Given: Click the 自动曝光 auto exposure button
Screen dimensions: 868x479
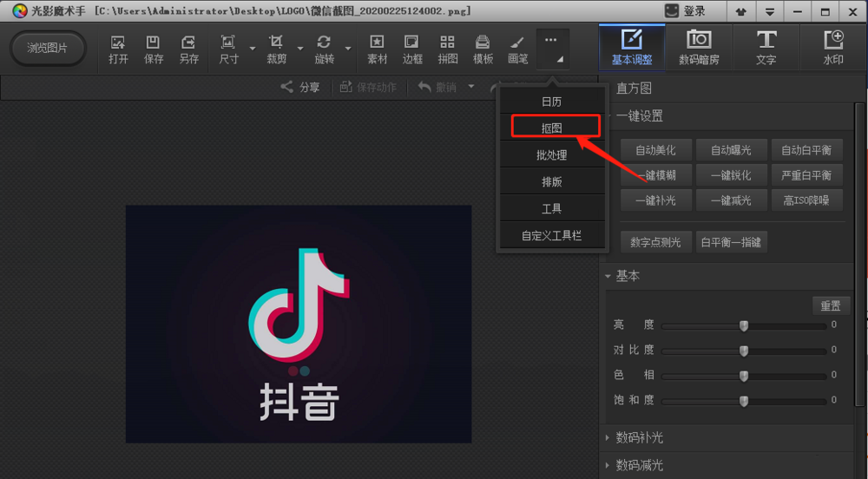Looking at the screenshot, I should [731, 150].
